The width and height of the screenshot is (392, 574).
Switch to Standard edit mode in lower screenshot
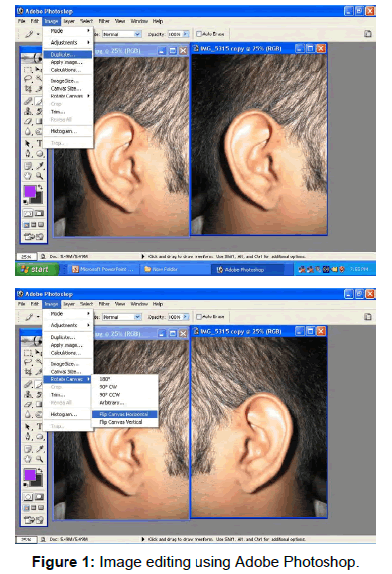28,497
